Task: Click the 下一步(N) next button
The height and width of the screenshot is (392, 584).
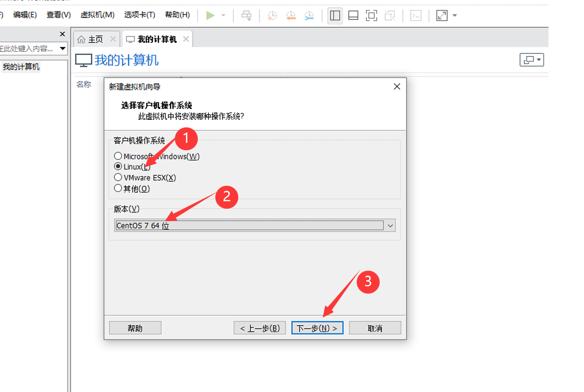Action: (317, 328)
